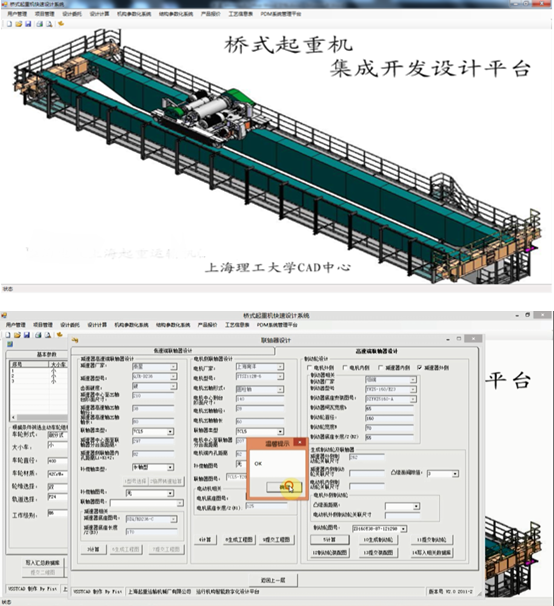The height and width of the screenshot is (606, 554).
Task: Click the 制动轮直径 input field
Action: tap(389, 418)
